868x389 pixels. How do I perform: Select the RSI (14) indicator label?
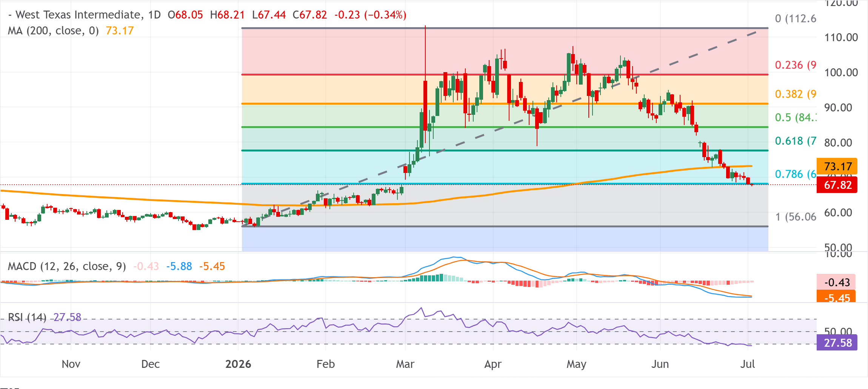click(27, 317)
